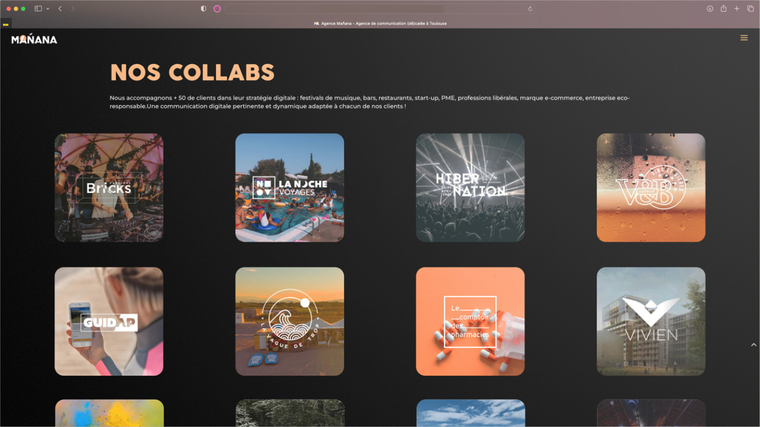This screenshot has width=760, height=427.
Task: Open the dark red thumbnail in the bottom row
Action: coord(651,413)
